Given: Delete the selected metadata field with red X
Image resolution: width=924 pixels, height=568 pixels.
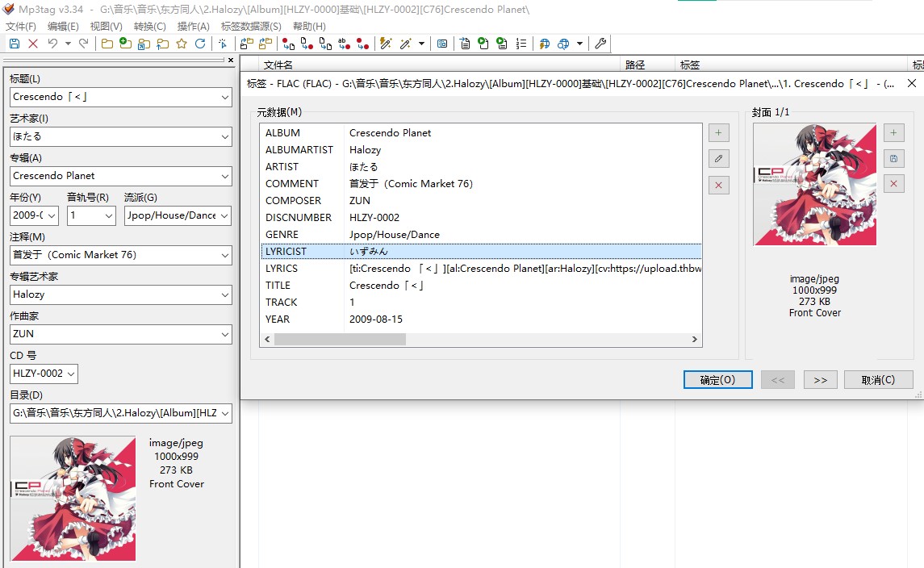Looking at the screenshot, I should coord(718,185).
